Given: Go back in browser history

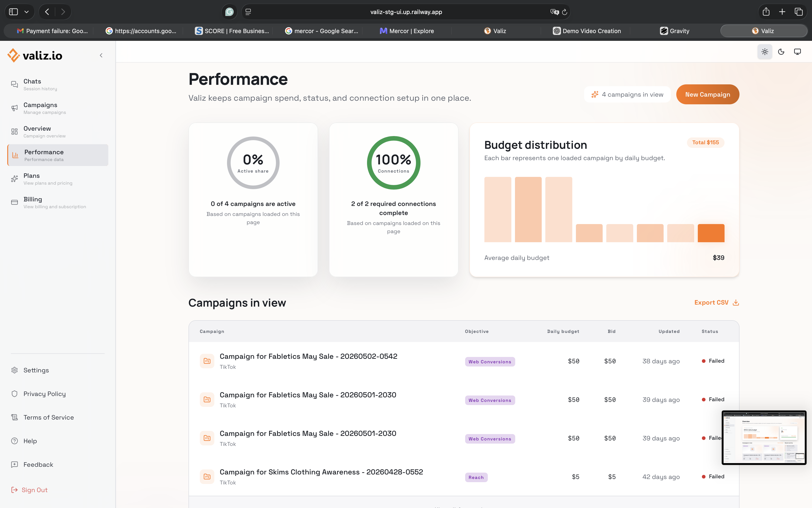Looking at the screenshot, I should coord(47,12).
